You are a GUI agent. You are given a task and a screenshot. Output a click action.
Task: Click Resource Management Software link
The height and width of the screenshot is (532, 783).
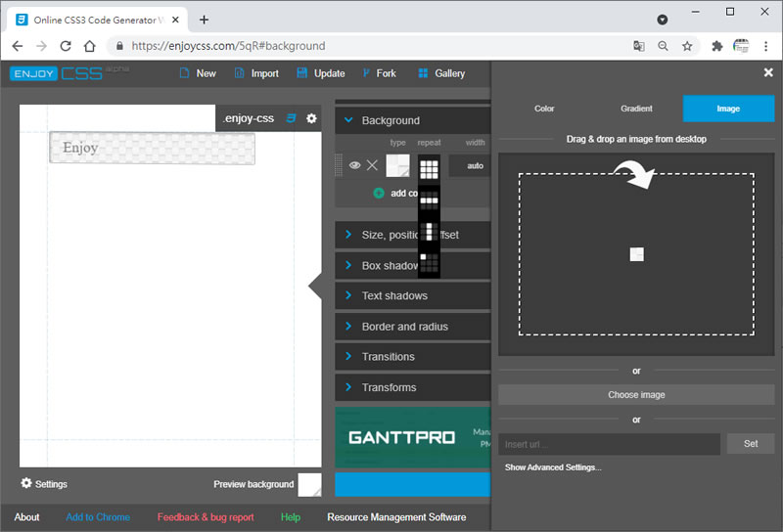396,517
